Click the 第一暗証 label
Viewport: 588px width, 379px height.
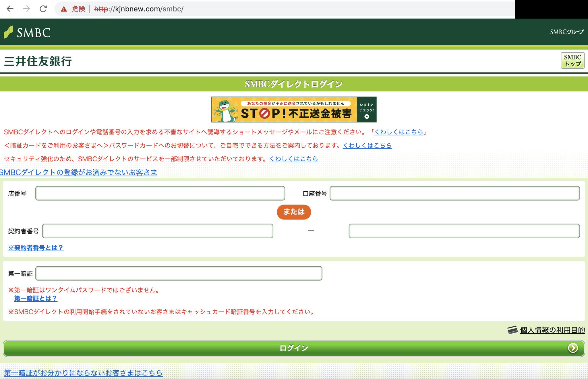(20, 274)
